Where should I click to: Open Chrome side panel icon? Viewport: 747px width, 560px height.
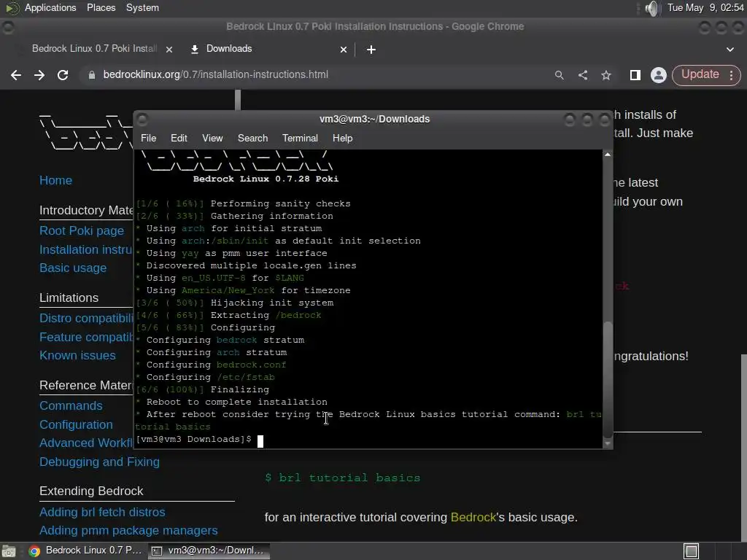(635, 75)
